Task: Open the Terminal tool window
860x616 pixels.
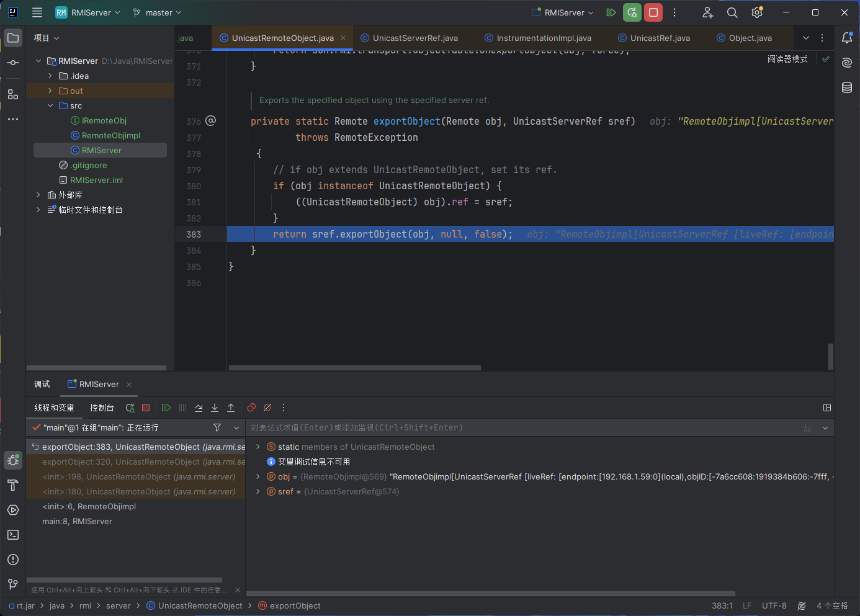Action: (13, 535)
